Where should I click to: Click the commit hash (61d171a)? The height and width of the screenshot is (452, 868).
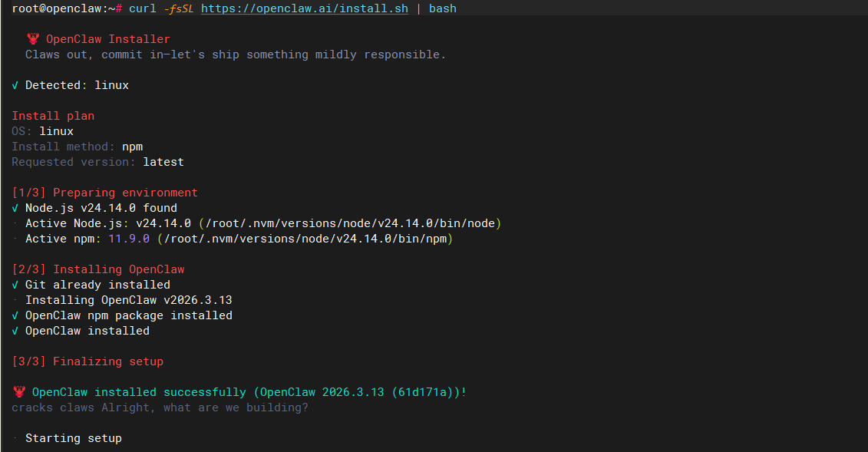click(x=422, y=392)
